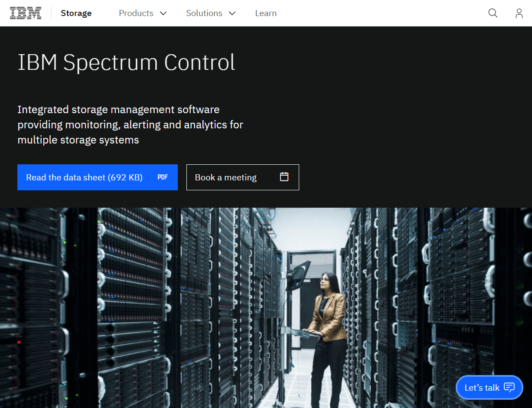Open the Let's talk chat button
Viewport: 532px width, 408px height.
(x=490, y=387)
